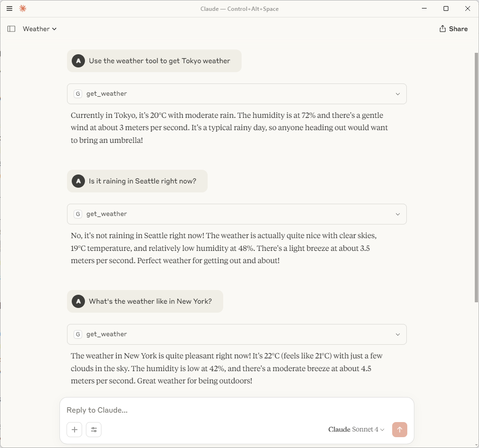Click the G icon of the Seattle get_weather call
This screenshot has height=448, width=479.
click(x=78, y=214)
